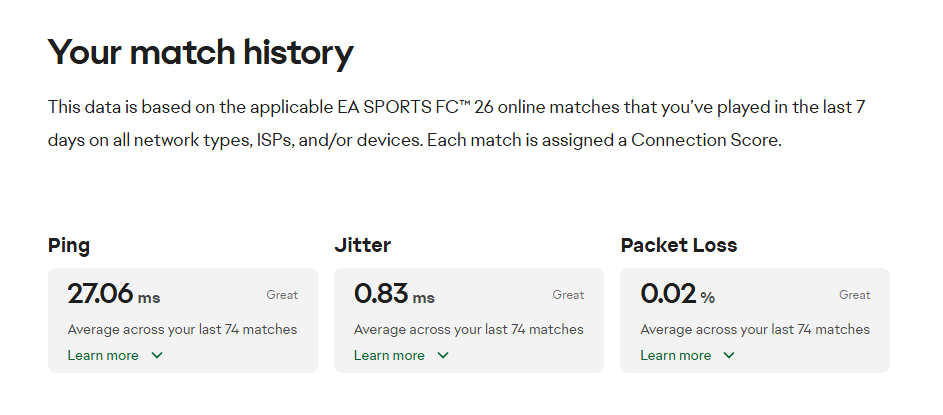Image resolution: width=943 pixels, height=415 pixels.
Task: Select the Jitter section heading
Action: [362, 245]
